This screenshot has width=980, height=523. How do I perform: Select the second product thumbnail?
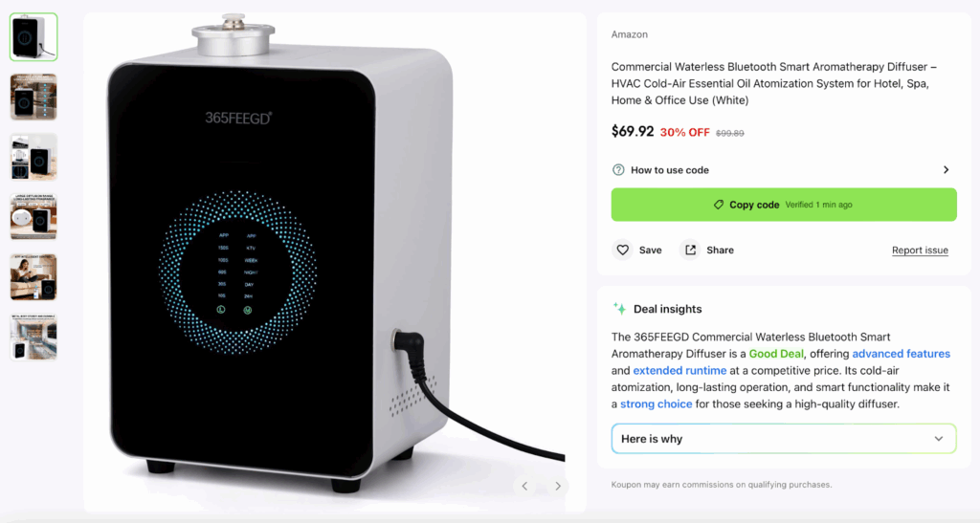pyautogui.click(x=33, y=97)
